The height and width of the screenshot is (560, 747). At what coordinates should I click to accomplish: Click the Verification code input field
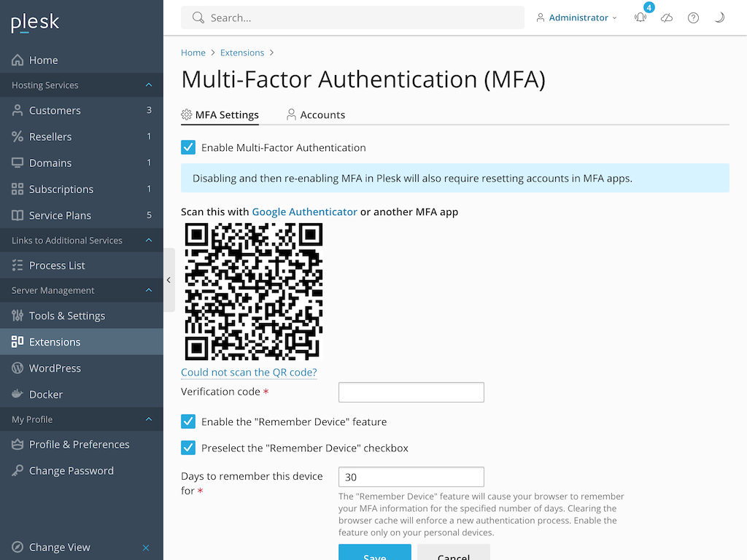(x=411, y=392)
